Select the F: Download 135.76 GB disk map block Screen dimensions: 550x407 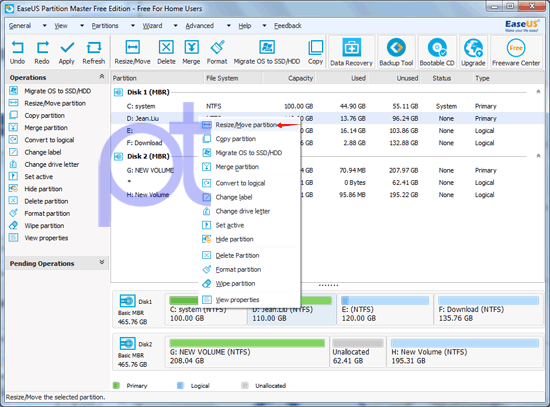[x=489, y=310]
